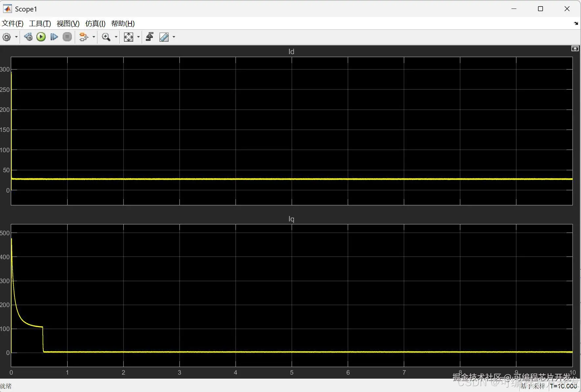Expand the scale axes dropdown arrow
Viewport: 581px width, 392px height.
(138, 37)
